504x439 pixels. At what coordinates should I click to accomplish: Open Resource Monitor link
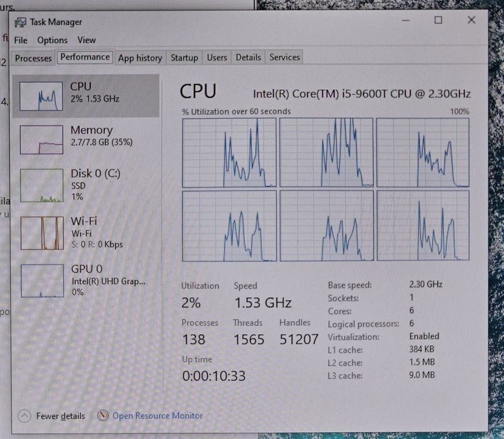[158, 416]
